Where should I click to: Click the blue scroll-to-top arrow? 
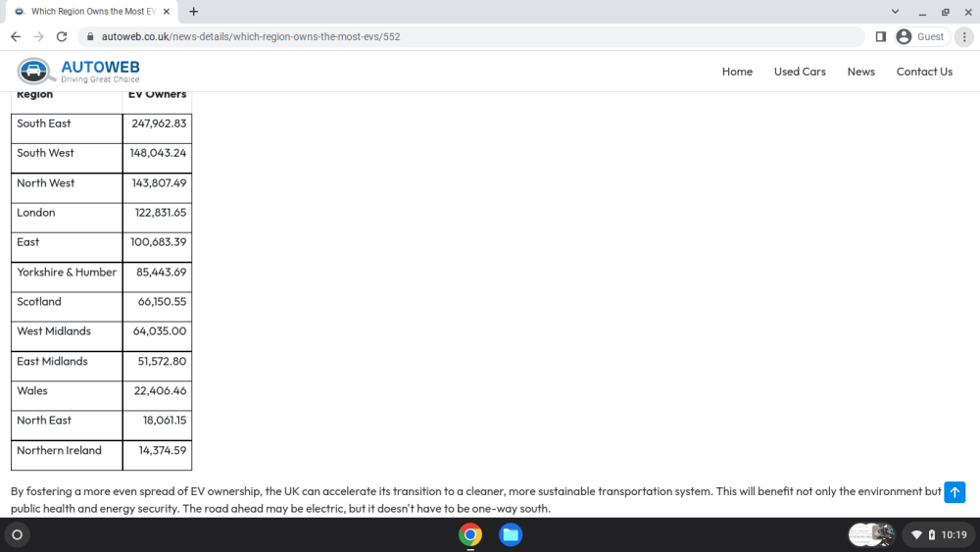[x=955, y=492]
